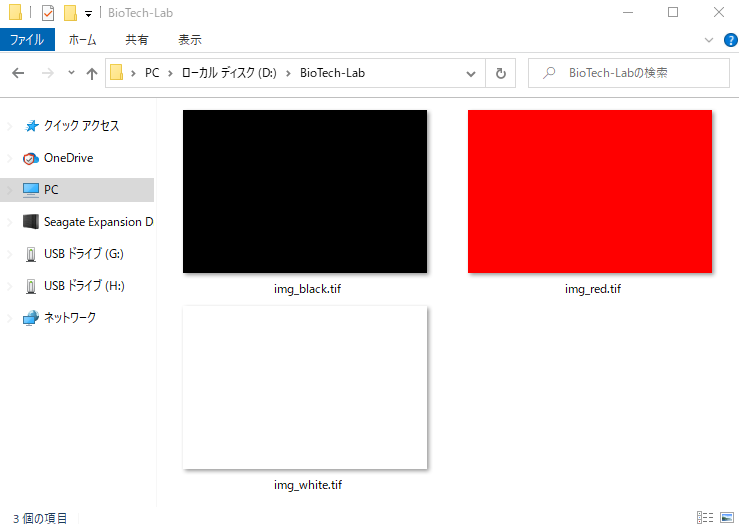This screenshot has height=528, width=739.
Task: Click the クイック アクセス star icon
Action: pos(31,126)
